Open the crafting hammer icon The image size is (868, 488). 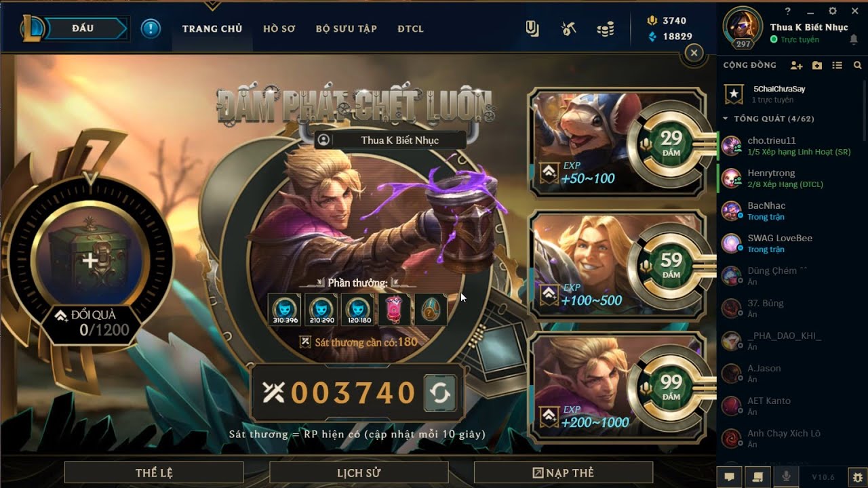568,28
